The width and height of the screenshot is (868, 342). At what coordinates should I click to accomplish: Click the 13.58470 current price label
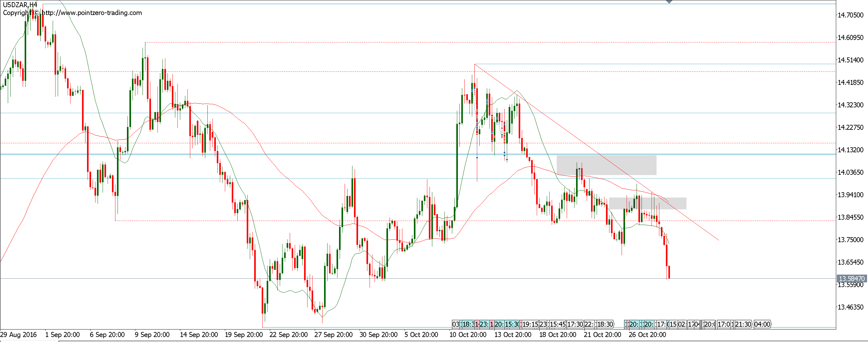[851, 279]
